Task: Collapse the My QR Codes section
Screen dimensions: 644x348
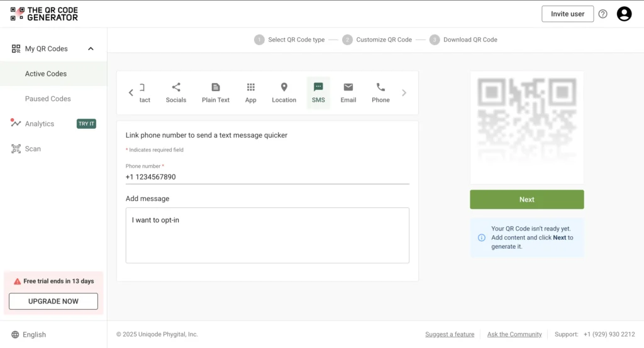Action: 91,49
